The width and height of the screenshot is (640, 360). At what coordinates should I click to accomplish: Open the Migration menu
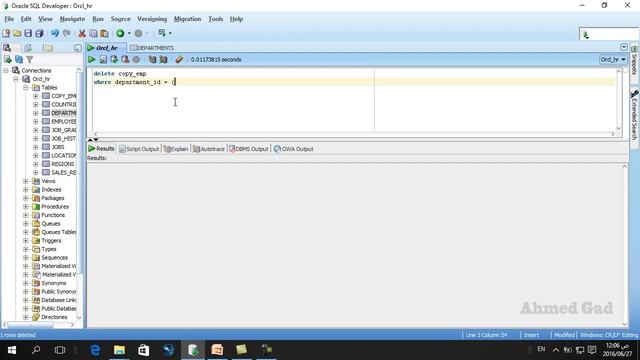[187, 19]
